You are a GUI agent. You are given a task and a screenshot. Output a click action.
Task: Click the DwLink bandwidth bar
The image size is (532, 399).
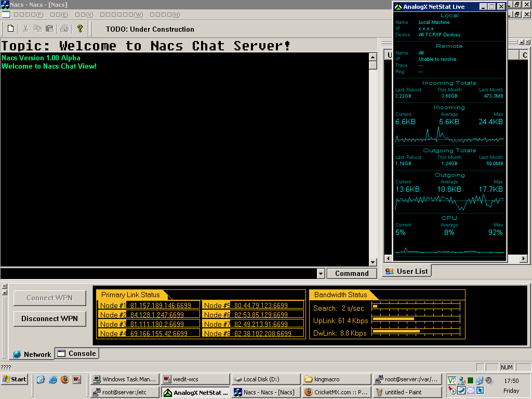coord(416,331)
